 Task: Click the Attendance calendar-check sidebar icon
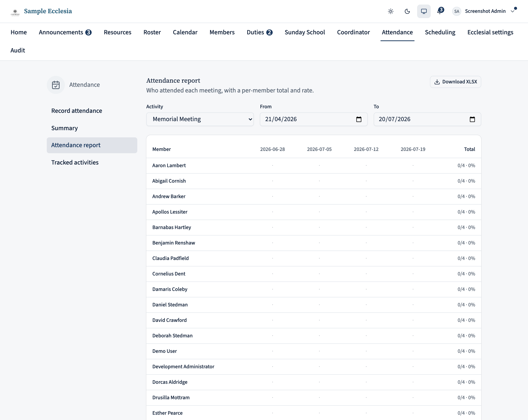[56, 85]
